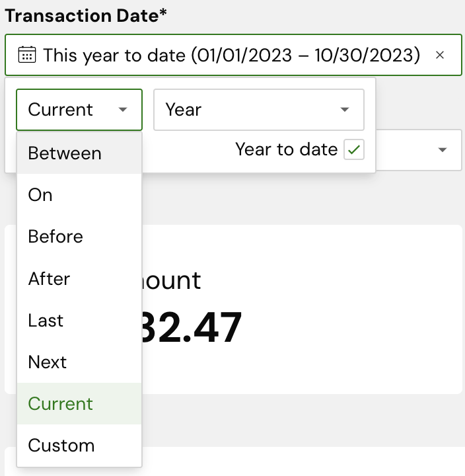
Task: Click the calendar icon in date field
Action: pos(27,55)
